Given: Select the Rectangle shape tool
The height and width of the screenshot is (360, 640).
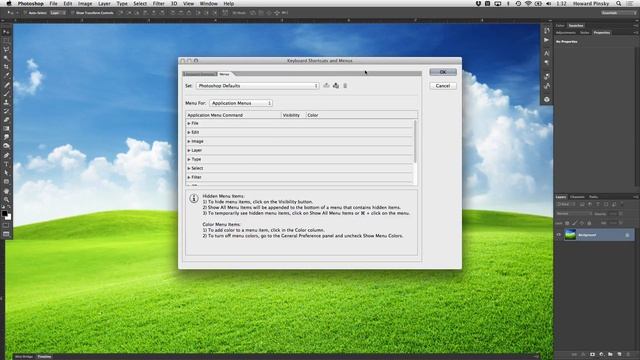Looking at the screenshot, I should pyautogui.click(x=6, y=182).
